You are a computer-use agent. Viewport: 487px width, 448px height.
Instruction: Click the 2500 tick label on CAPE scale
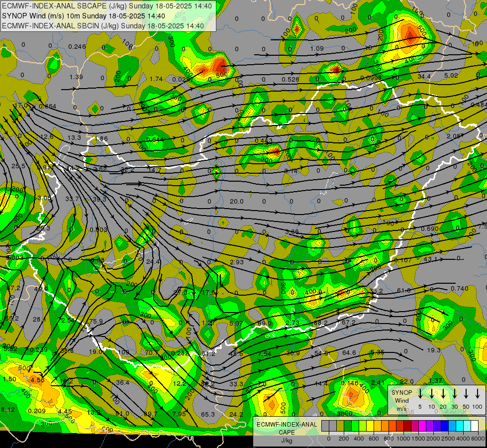coord(448,439)
